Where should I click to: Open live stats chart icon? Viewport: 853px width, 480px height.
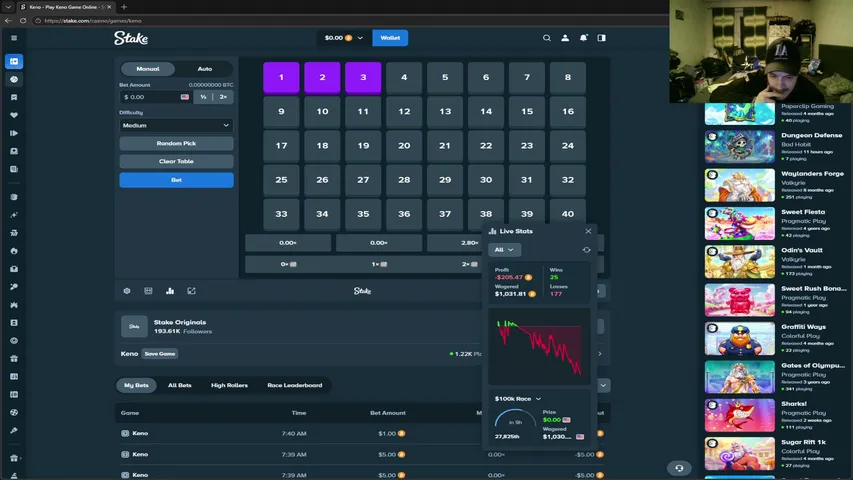[x=170, y=291]
